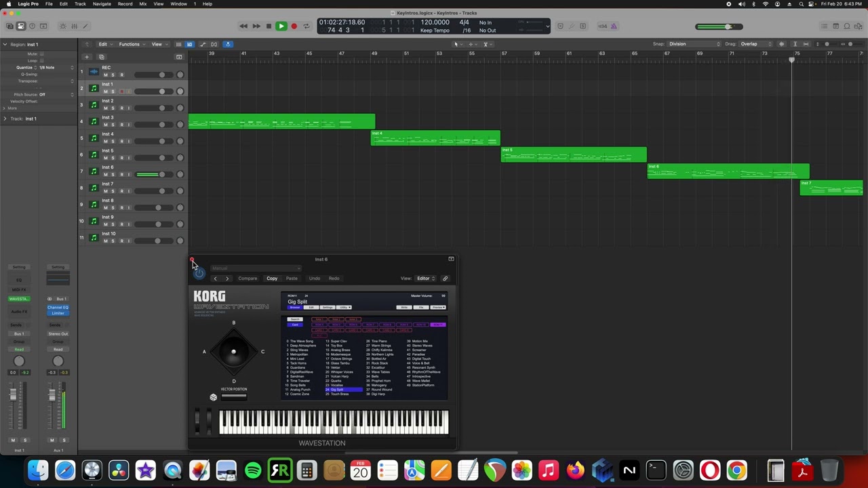The image size is (868, 488).
Task: Mute the Inst 6 track
Action: [x=105, y=174]
